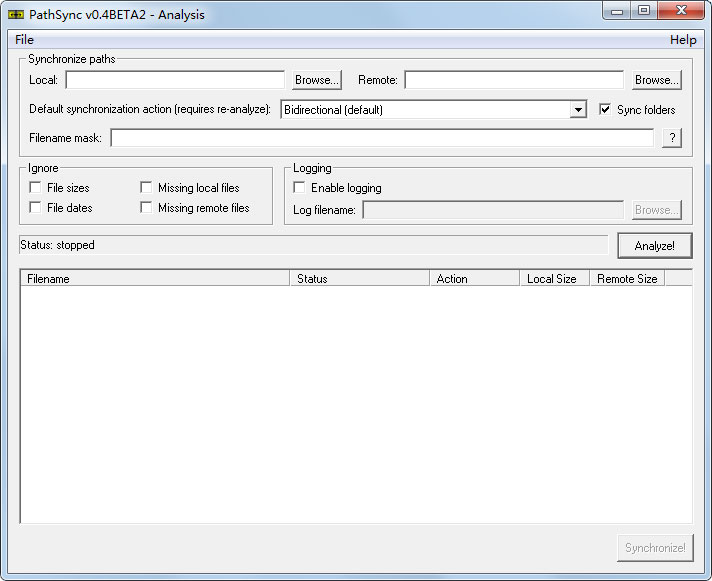Click the Local Size column header
Viewport: 712px width, 581px height.
click(x=553, y=279)
